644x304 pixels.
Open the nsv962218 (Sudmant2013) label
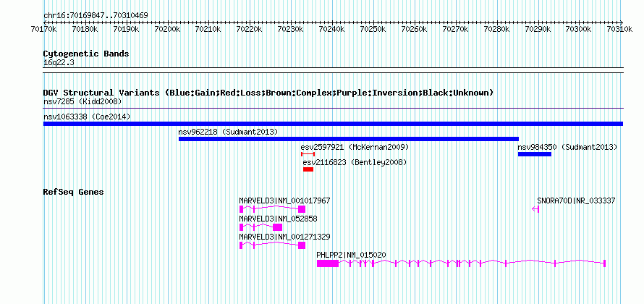[229, 132]
